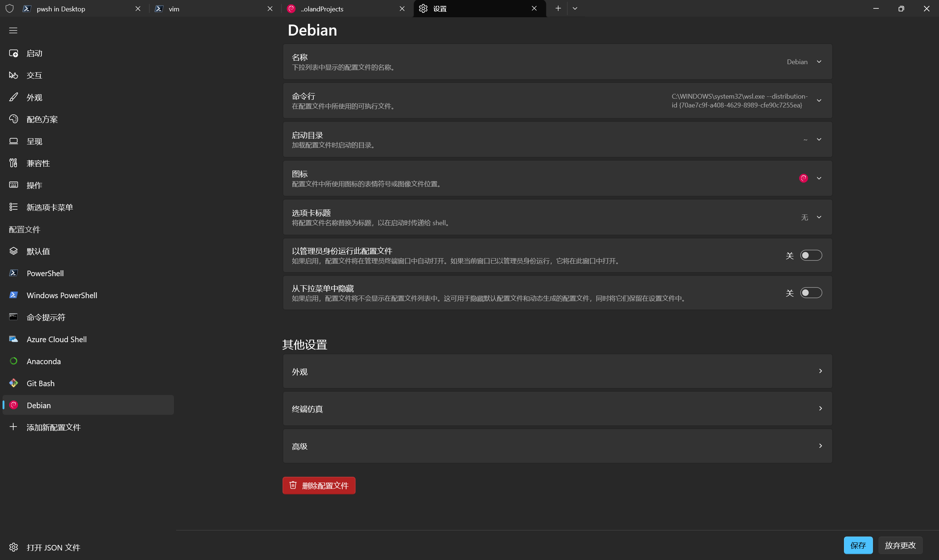The image size is (939, 560).
Task: Open the 操作 settings section
Action: [x=34, y=185]
